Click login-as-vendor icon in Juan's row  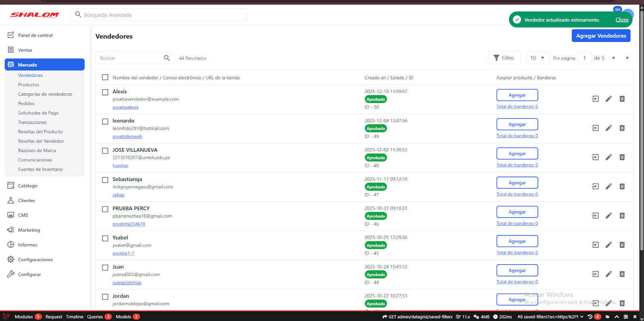tap(595, 274)
